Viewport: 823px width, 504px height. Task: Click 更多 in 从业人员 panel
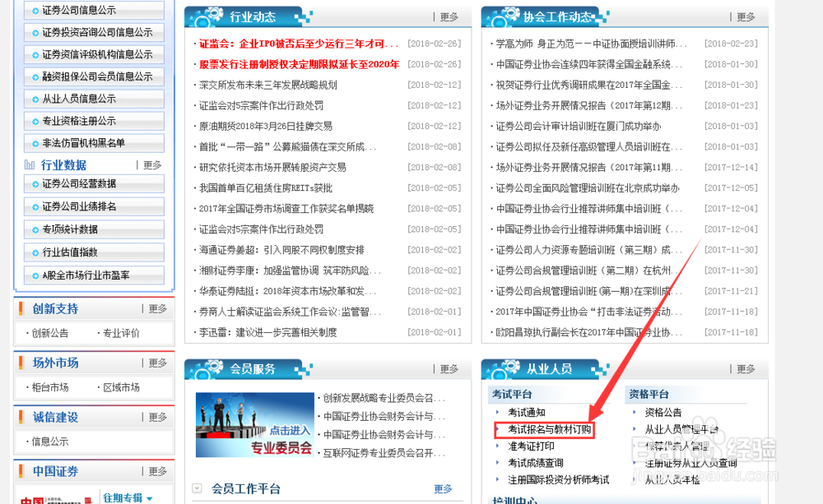click(746, 369)
